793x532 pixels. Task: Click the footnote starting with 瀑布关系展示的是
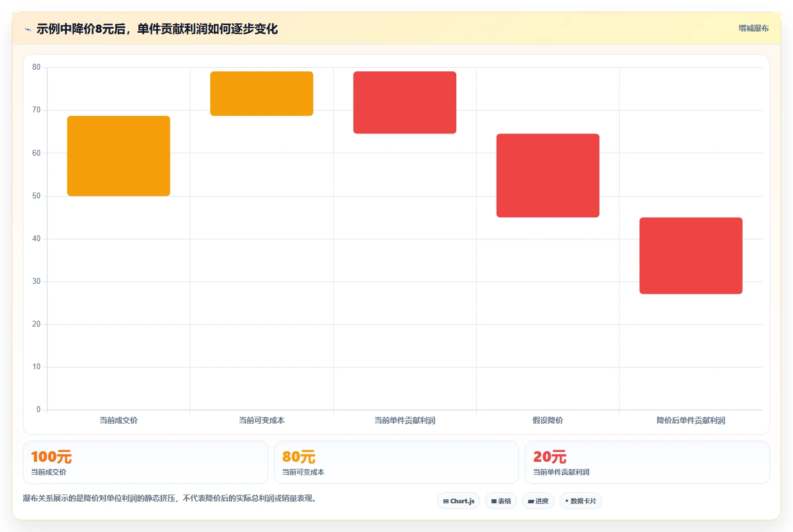point(169,499)
